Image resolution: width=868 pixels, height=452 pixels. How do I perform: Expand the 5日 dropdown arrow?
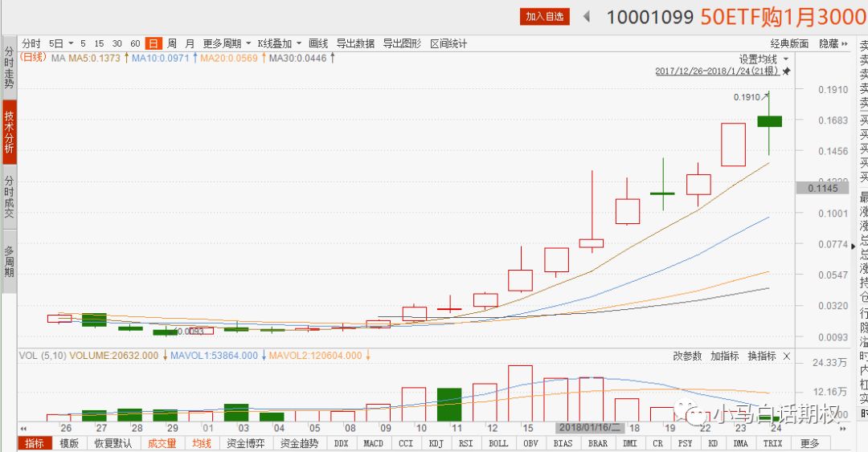71,43
